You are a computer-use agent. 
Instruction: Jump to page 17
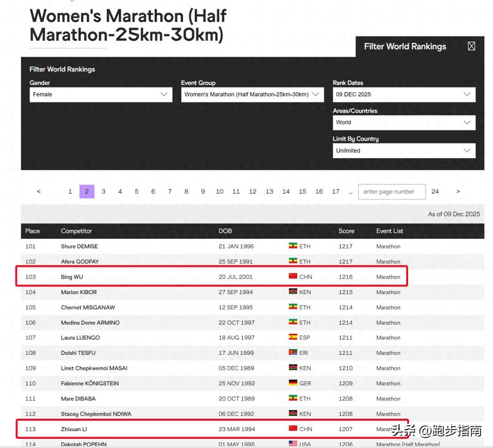tap(336, 191)
